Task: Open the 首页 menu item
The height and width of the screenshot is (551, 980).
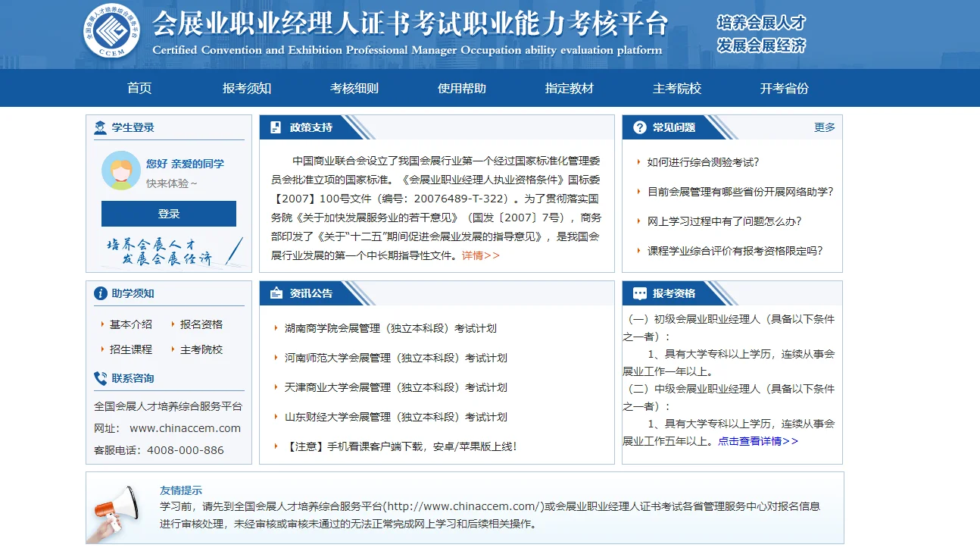Action: pyautogui.click(x=141, y=88)
